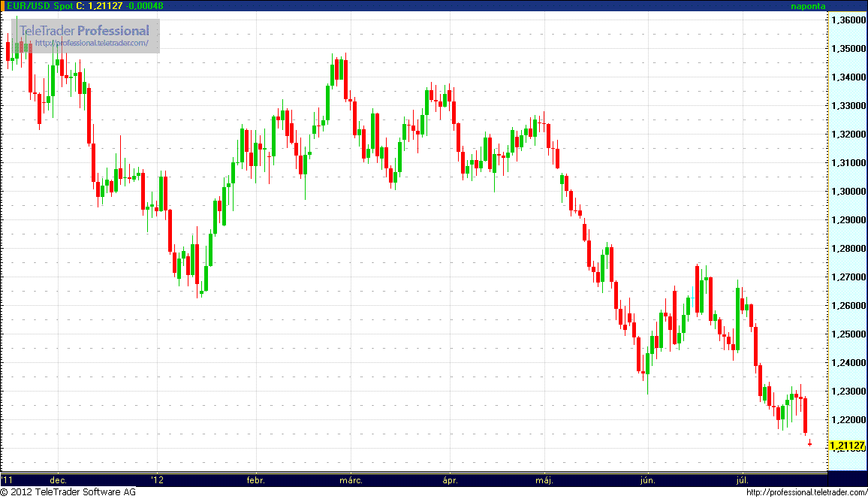Select the 'dec.' time axis marker
The width and height of the screenshot is (868, 499).
pyautogui.click(x=58, y=479)
